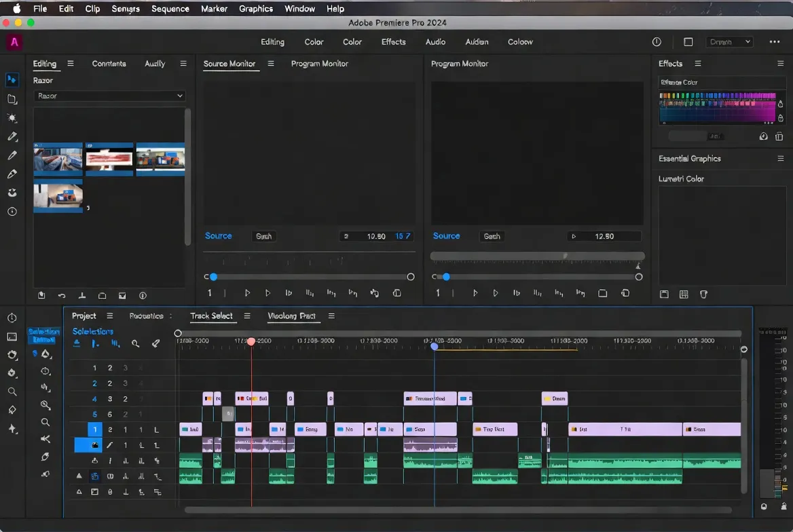Screen dimensions: 793x532
Task: Open the three-dots overflow menu at top right
Action: point(774,42)
